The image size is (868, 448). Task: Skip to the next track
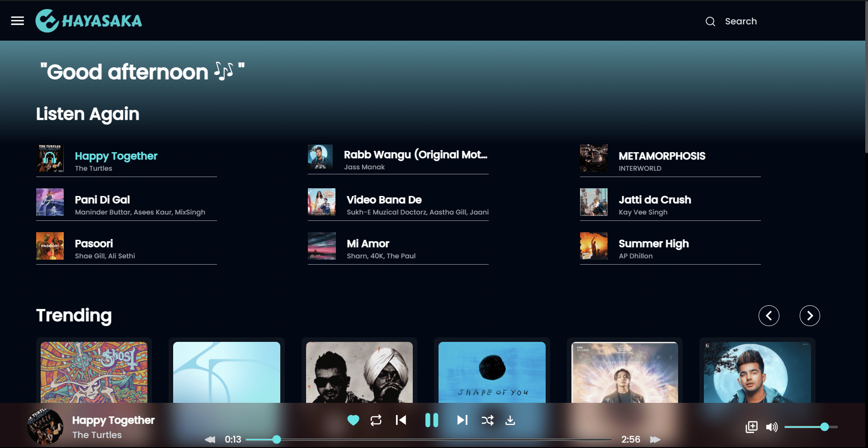click(x=462, y=420)
